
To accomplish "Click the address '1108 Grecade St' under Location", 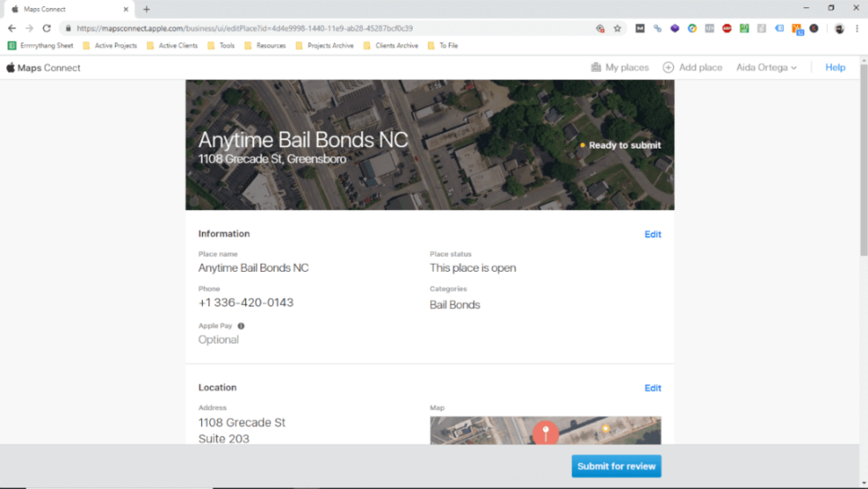I will [242, 423].
